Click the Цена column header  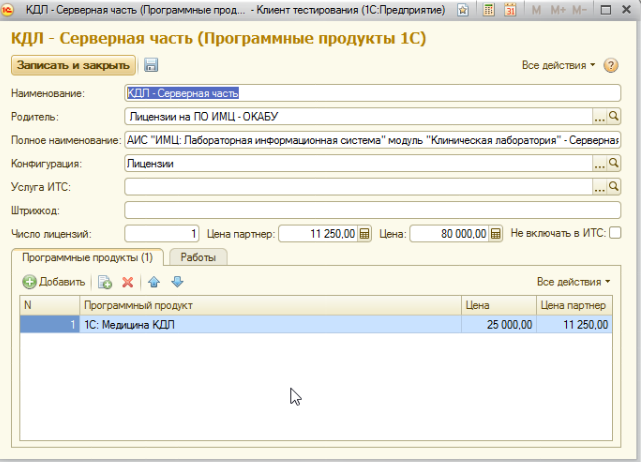click(x=499, y=305)
